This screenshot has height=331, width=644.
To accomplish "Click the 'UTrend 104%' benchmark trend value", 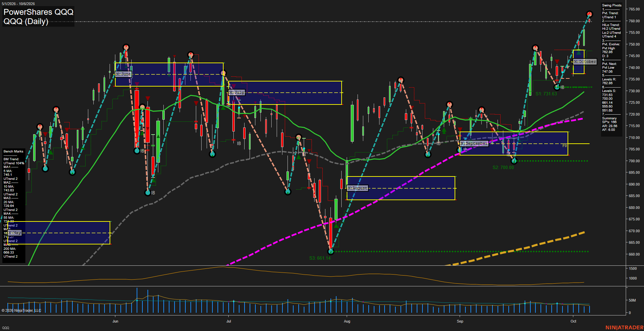I will coord(14,163).
